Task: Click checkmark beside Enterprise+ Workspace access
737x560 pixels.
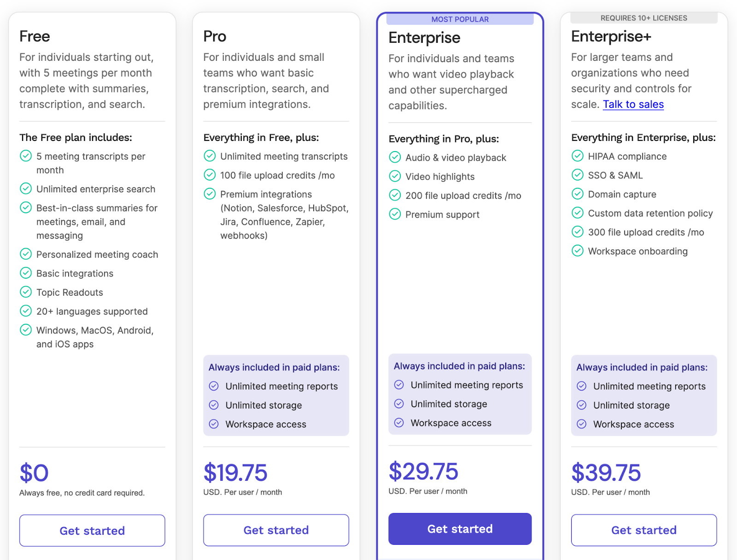Action: (x=582, y=424)
